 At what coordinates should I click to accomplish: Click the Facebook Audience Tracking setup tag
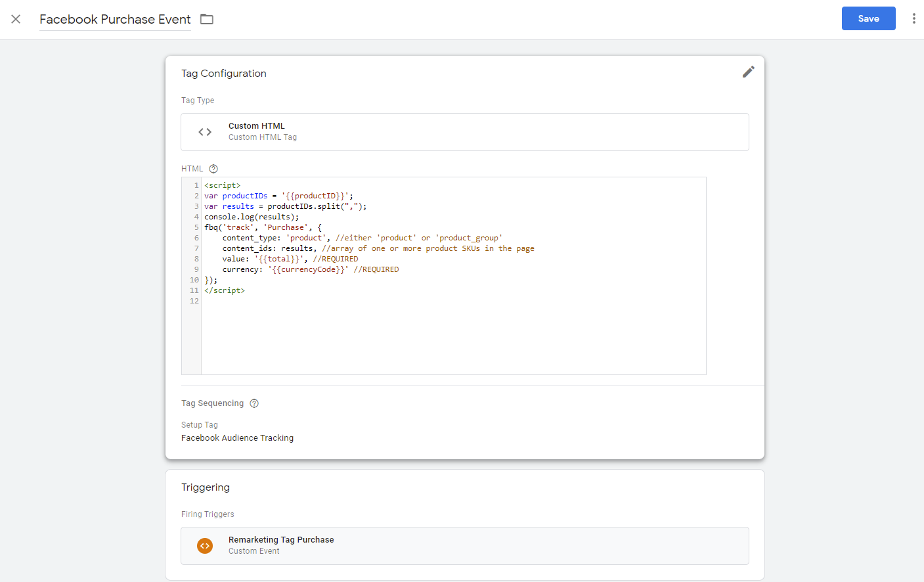pyautogui.click(x=237, y=438)
